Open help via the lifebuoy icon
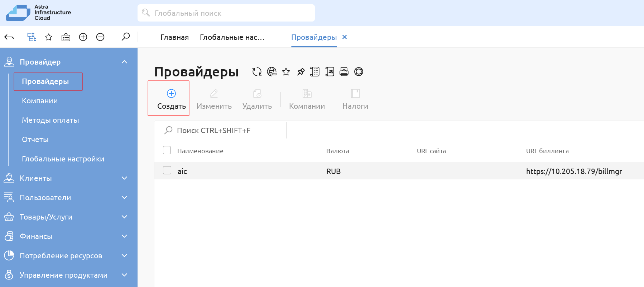644x287 pixels. click(359, 72)
